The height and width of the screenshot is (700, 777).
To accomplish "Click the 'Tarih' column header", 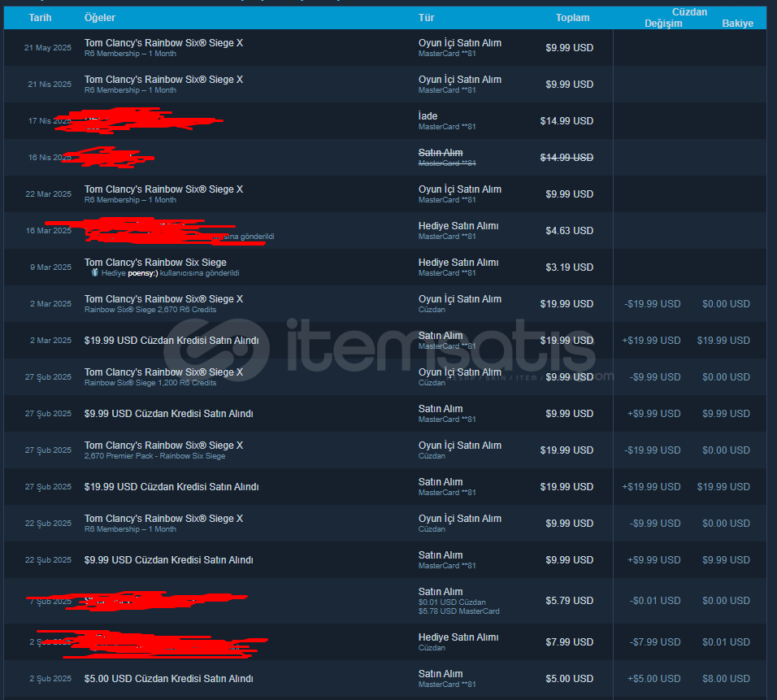I will (x=40, y=18).
